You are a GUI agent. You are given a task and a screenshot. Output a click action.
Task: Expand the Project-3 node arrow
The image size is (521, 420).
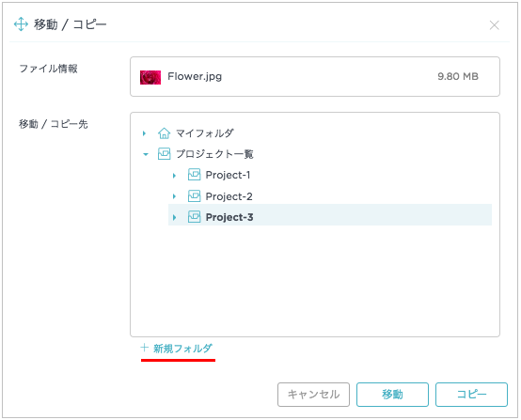(174, 217)
